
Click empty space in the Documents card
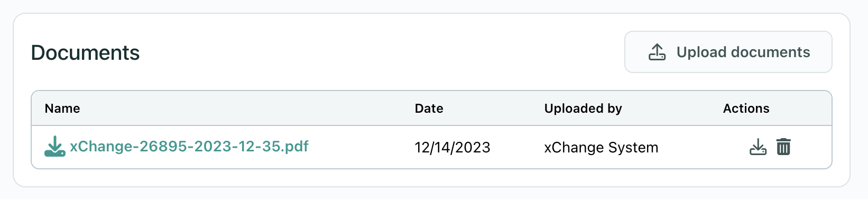point(370,53)
